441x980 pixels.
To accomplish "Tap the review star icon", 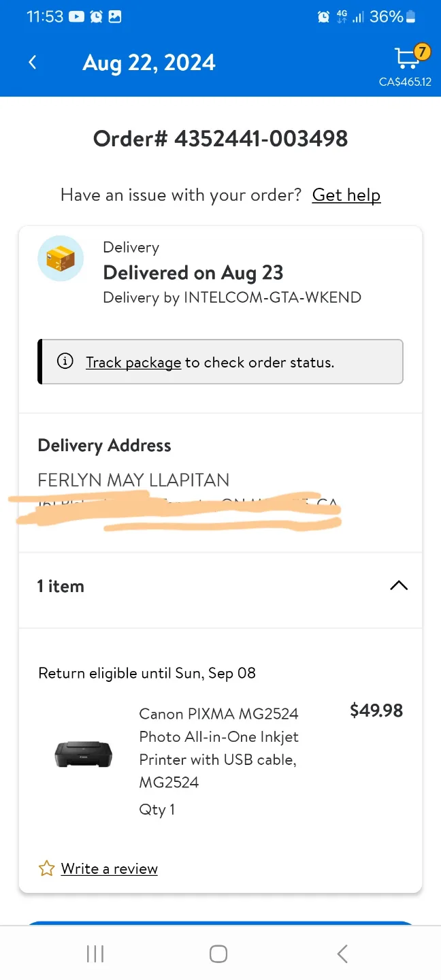I will 46,868.
